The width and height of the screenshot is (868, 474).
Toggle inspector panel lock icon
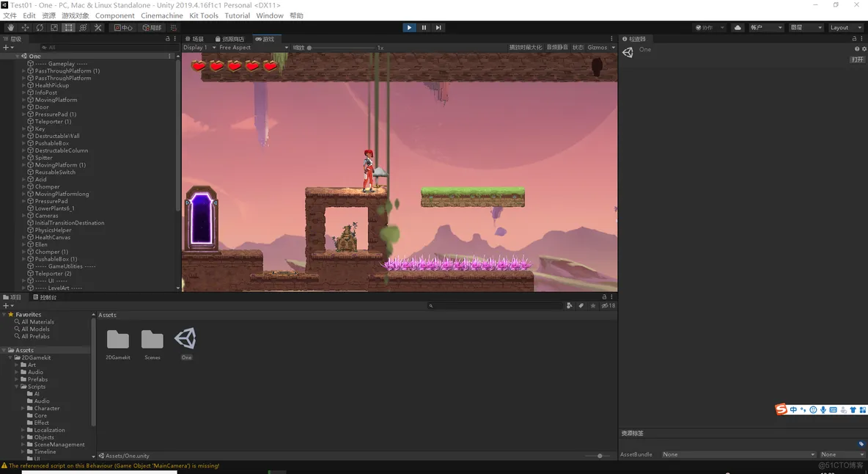click(854, 39)
